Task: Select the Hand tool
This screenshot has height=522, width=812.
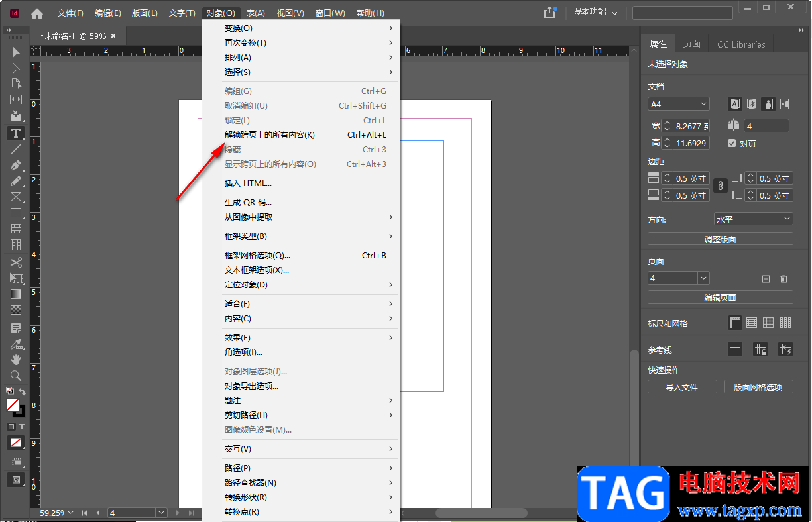Action: pyautogui.click(x=16, y=360)
